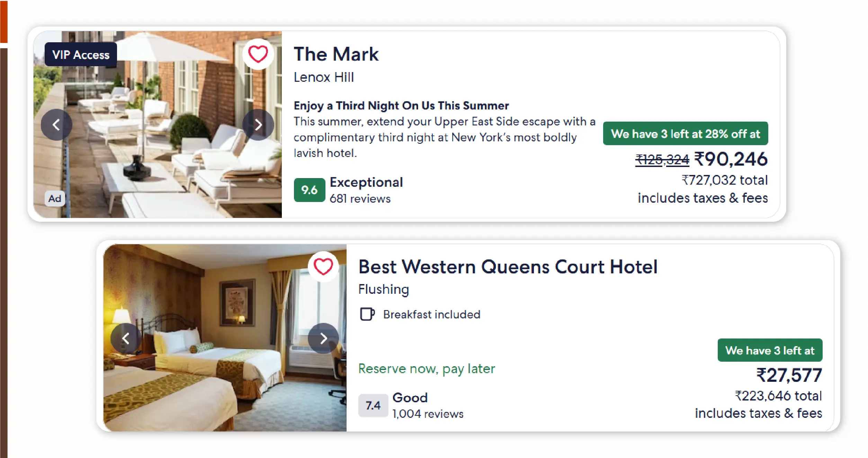Click the ₹90,246 discounted price
Screen dimensions: 868x458
point(731,159)
